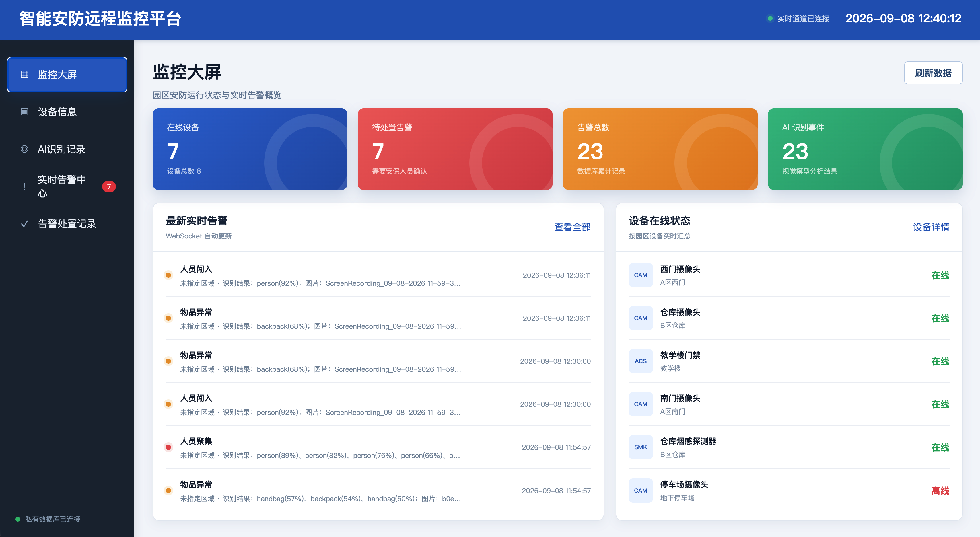
Task: Click the 离线 status of 停车场摄像头
Action: 940,491
